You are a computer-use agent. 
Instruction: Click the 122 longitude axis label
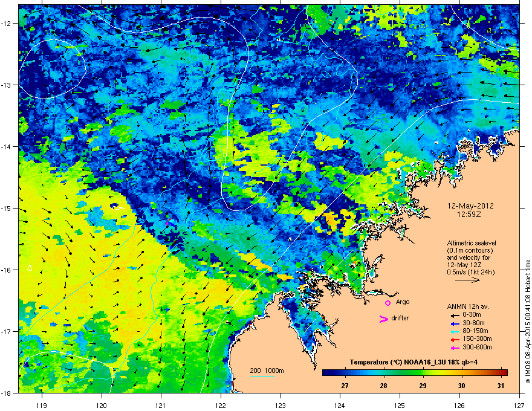coord(221,406)
